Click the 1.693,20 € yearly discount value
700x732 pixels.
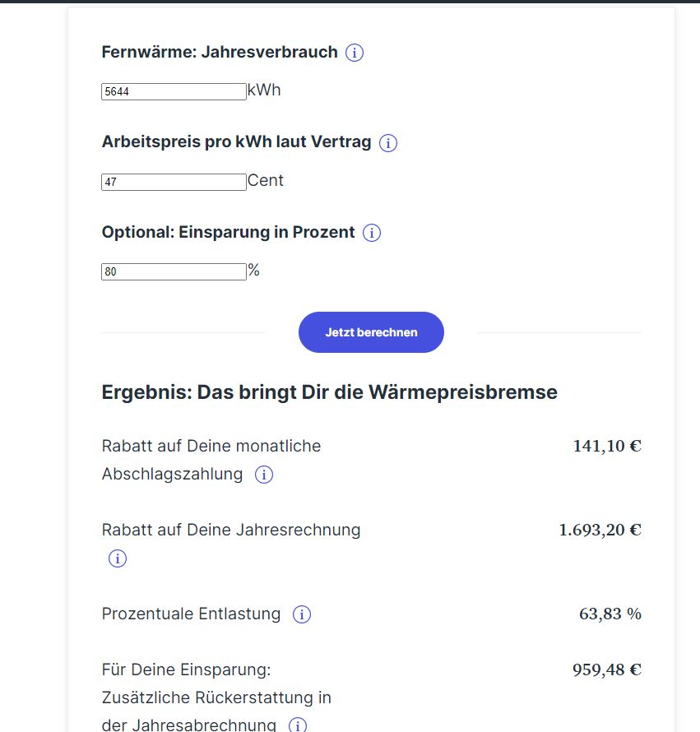600,530
